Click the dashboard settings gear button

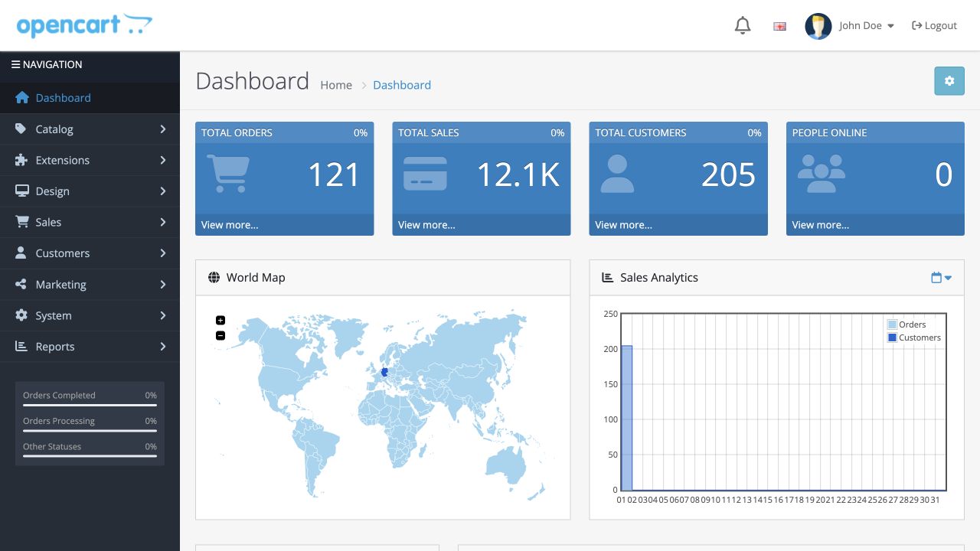949,81
